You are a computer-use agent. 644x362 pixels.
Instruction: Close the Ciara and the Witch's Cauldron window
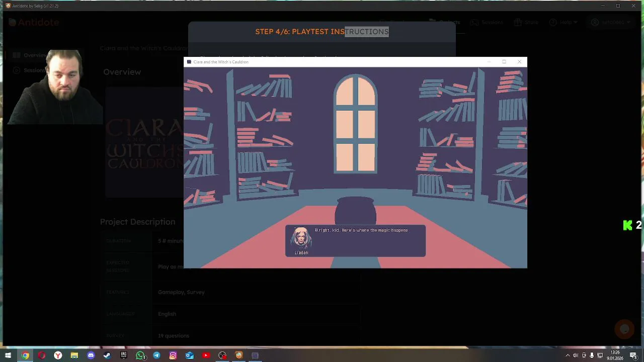pyautogui.click(x=520, y=62)
